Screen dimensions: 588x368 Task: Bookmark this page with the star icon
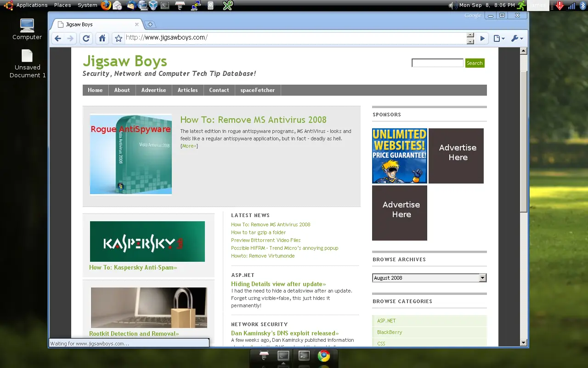click(x=118, y=39)
